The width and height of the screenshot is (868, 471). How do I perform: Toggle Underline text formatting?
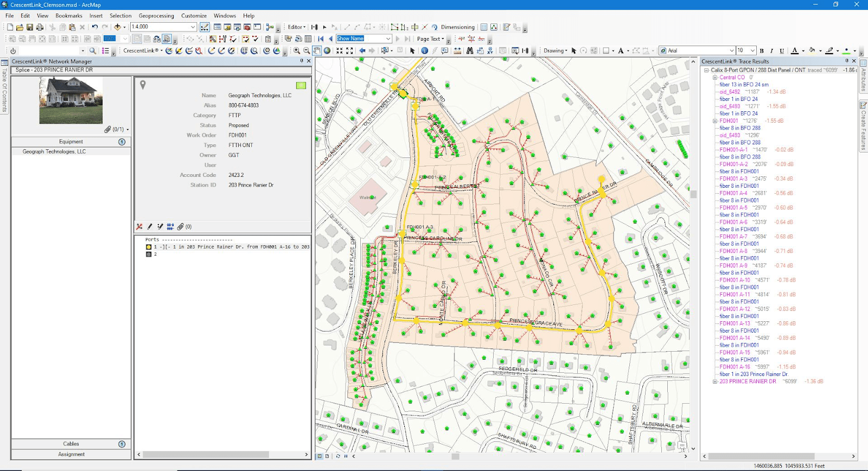click(782, 51)
